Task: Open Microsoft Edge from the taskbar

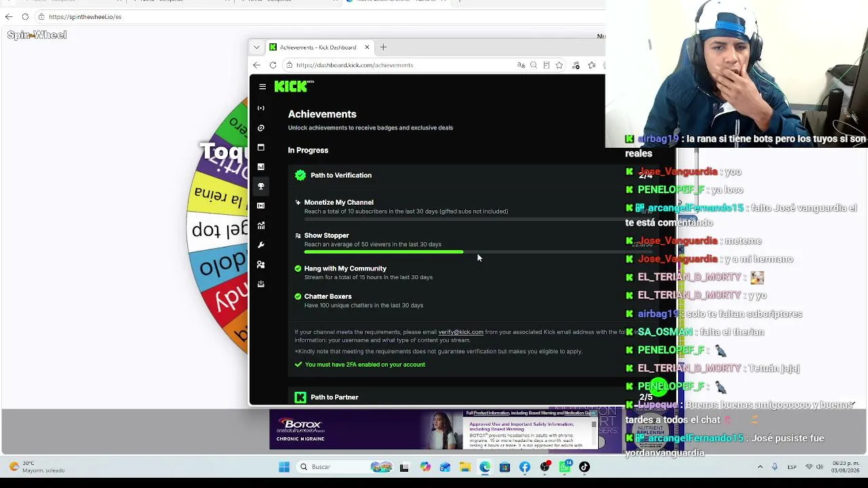Action: click(485, 467)
